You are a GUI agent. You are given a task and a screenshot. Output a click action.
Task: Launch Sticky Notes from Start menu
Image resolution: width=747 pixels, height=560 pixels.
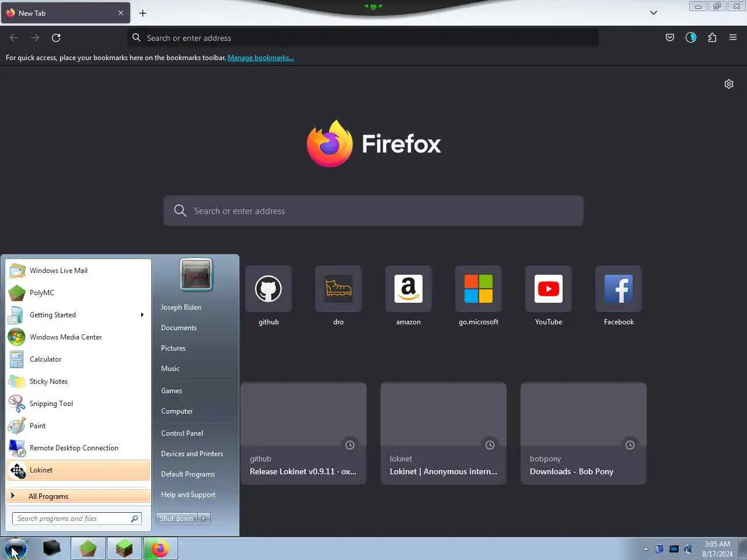pyautogui.click(x=78, y=381)
